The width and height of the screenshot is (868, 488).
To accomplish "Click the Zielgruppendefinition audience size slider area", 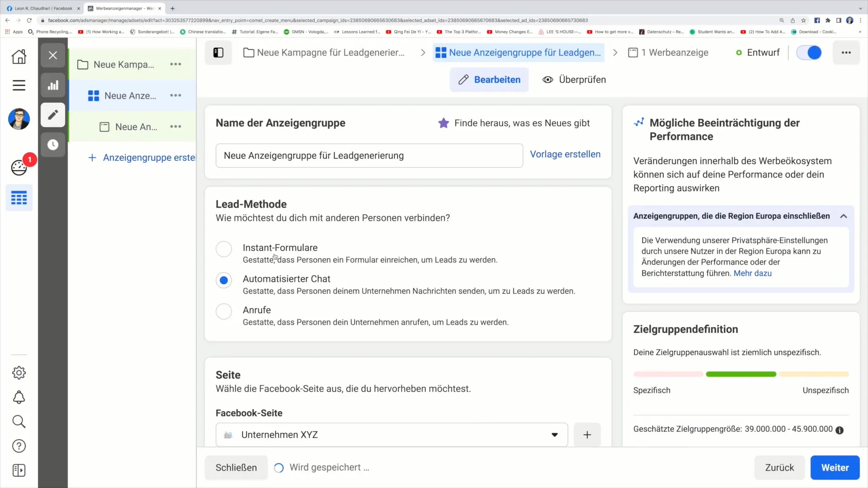I will (741, 374).
